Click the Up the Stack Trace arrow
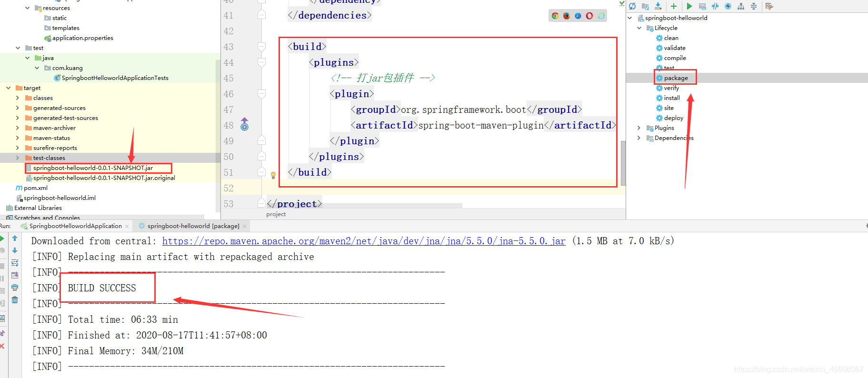The image size is (868, 378). pyautogui.click(x=15, y=238)
